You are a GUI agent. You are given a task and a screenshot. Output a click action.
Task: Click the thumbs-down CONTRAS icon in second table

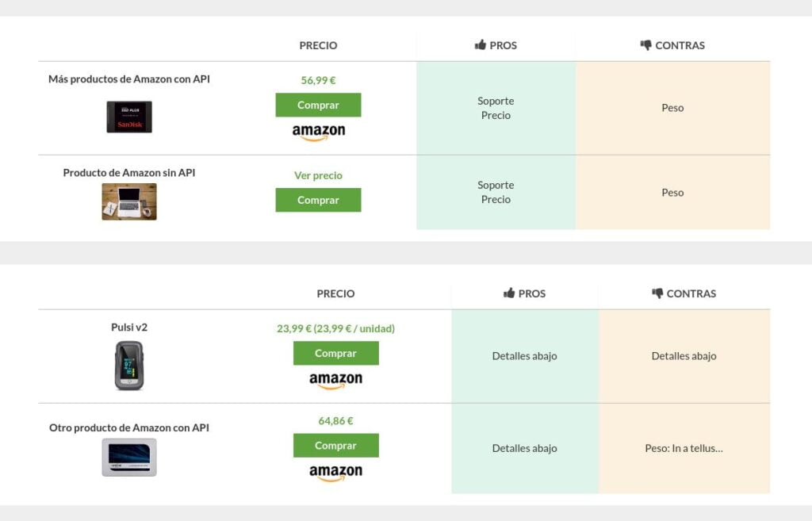coord(657,293)
